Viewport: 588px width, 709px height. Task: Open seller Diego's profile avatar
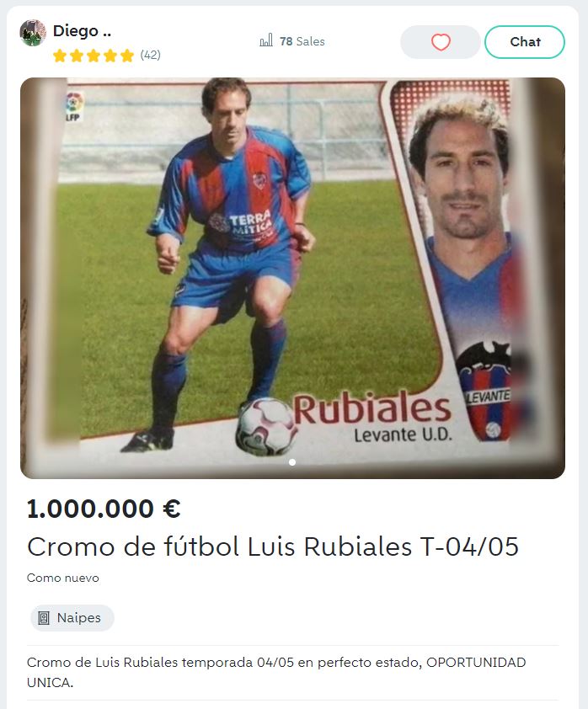click(x=33, y=33)
